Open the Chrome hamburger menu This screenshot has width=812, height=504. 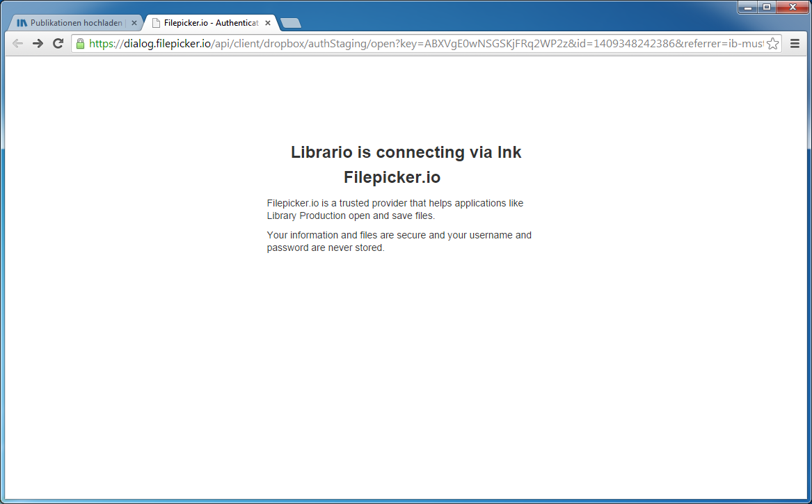(795, 44)
